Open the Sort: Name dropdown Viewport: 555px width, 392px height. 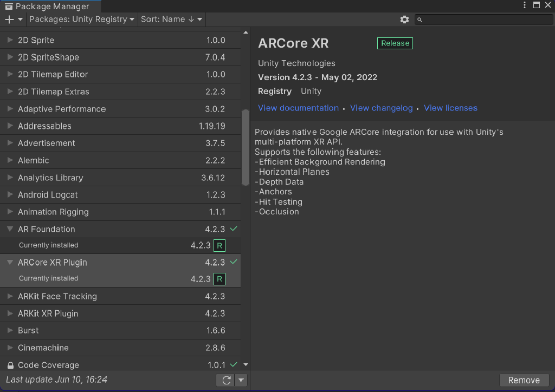[x=171, y=19]
